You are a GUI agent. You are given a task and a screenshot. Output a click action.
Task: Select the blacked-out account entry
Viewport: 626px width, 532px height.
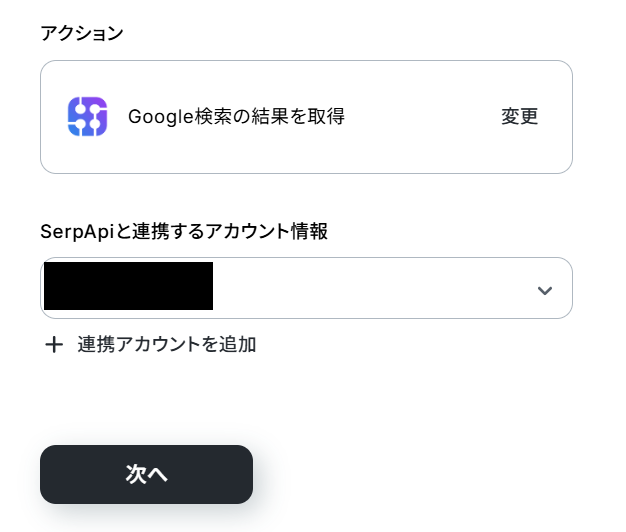point(128,286)
